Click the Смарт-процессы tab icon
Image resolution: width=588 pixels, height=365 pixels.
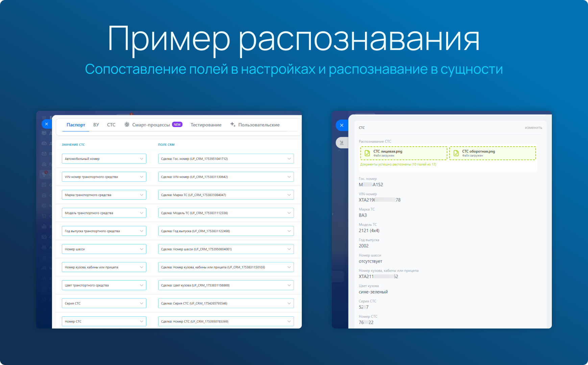[127, 124]
